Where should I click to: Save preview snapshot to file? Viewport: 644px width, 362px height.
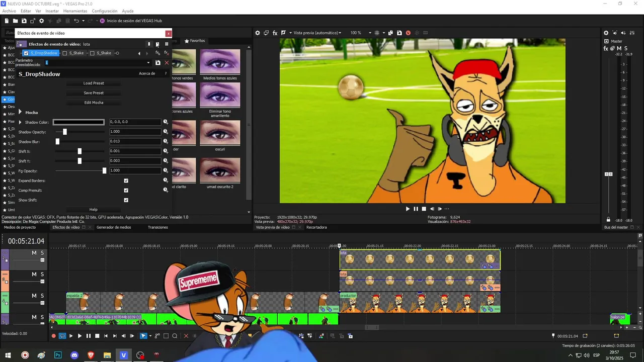click(x=399, y=33)
